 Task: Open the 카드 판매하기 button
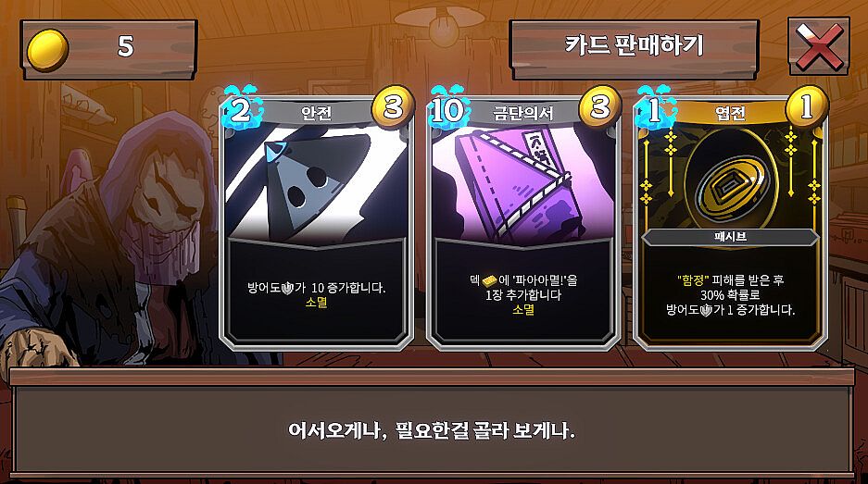coord(634,49)
